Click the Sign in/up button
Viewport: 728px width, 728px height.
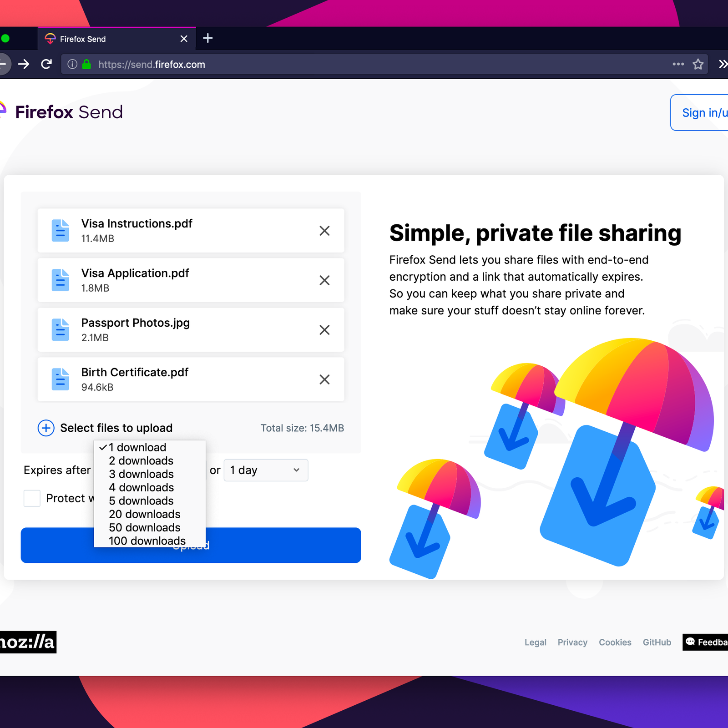[x=699, y=112]
